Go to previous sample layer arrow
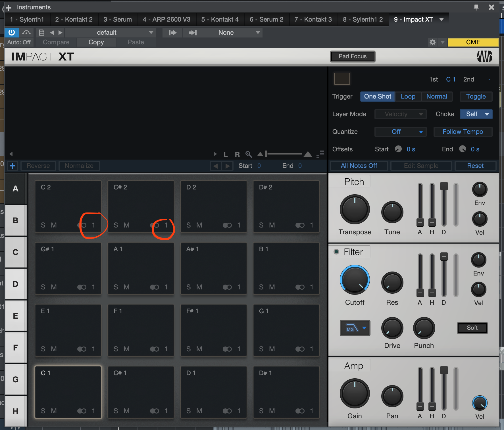Screen dimensions: 504x430 pyautogui.click(x=216, y=166)
